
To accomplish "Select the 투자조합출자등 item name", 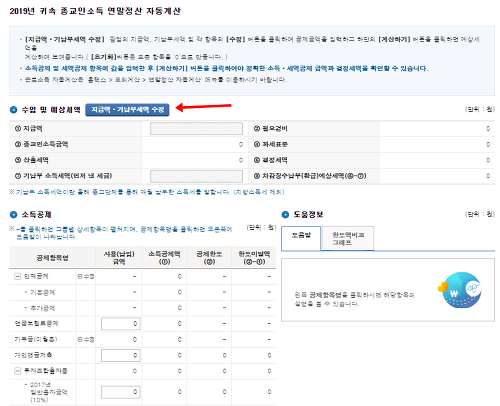I will (46, 371).
